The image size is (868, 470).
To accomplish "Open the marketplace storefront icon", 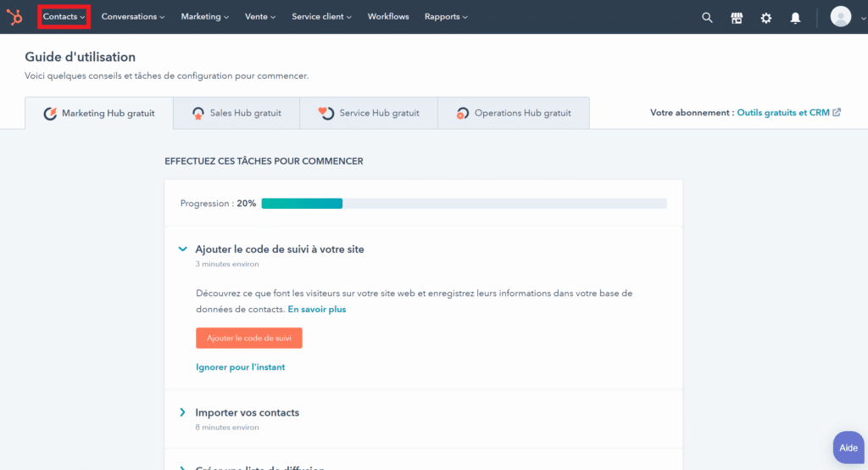I will [x=737, y=18].
